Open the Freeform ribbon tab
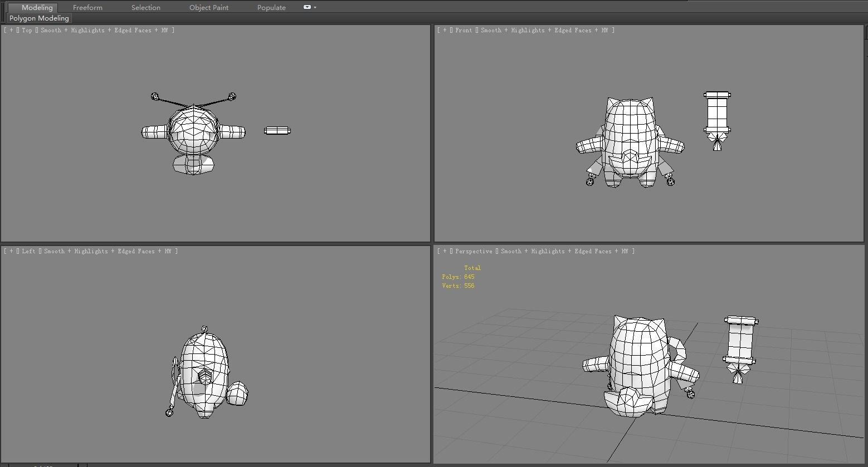Screen dimensions: 868x467 pos(87,8)
